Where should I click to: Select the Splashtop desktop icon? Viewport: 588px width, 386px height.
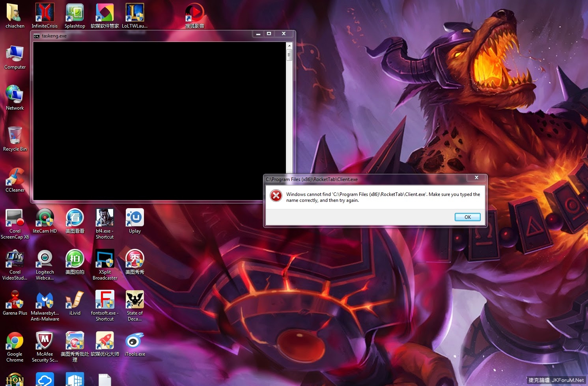pyautogui.click(x=75, y=13)
